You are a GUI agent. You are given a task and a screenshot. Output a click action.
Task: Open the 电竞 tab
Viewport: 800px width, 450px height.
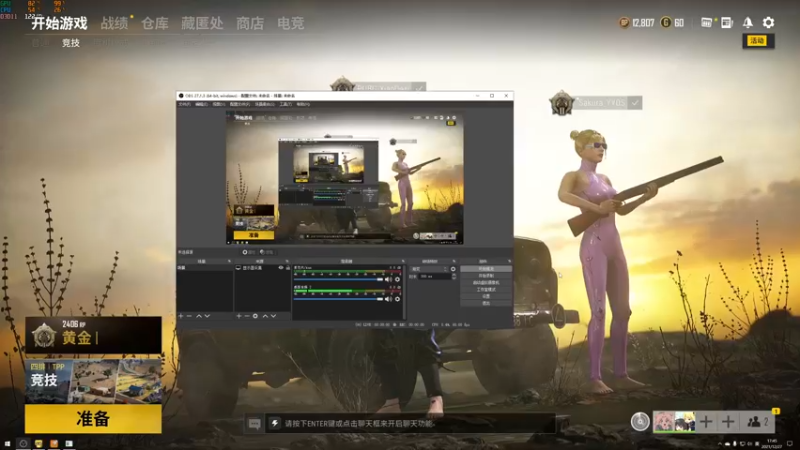coord(291,23)
